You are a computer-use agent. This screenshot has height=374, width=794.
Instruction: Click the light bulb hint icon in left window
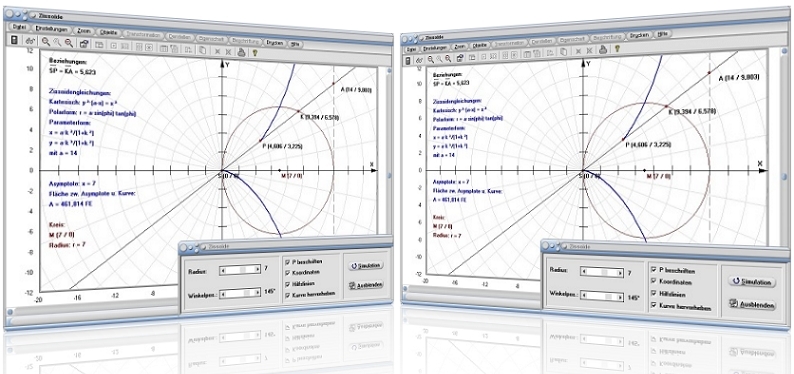coord(256,52)
